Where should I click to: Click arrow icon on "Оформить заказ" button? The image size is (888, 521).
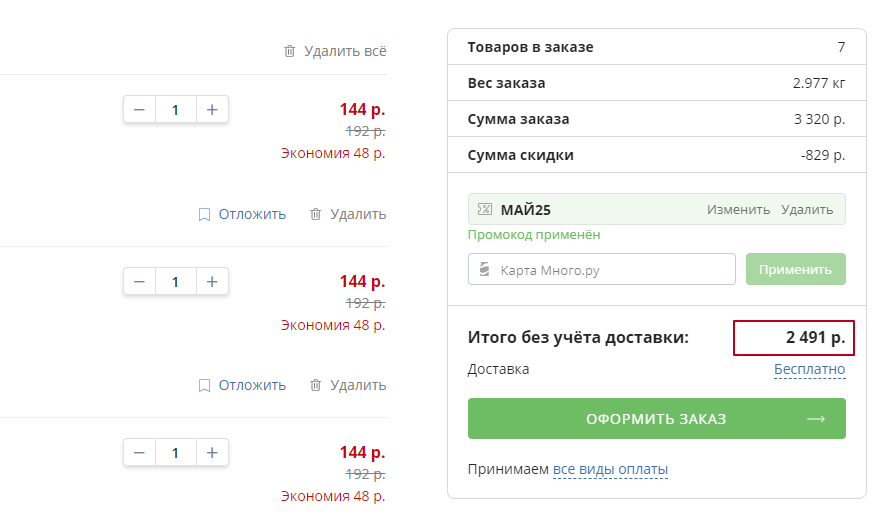[x=816, y=418]
